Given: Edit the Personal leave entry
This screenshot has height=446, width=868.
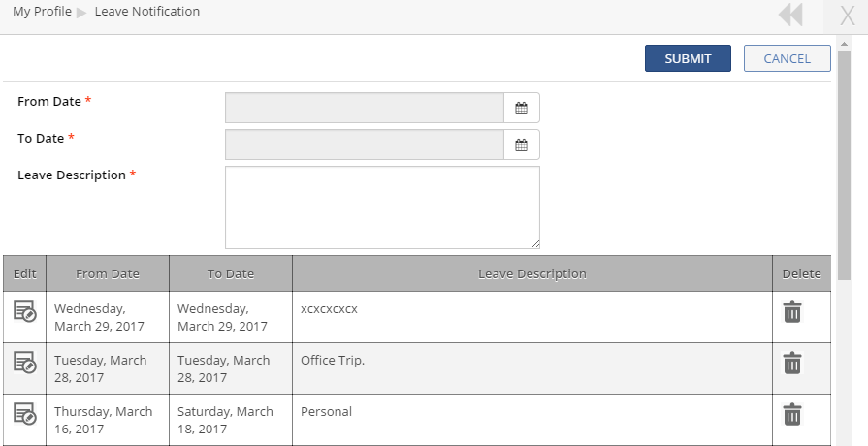Looking at the screenshot, I should click(24, 414).
